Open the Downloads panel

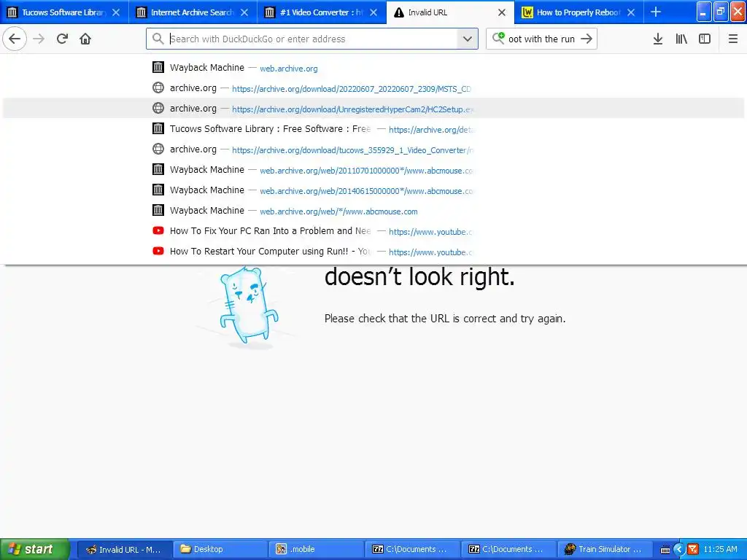[658, 39]
